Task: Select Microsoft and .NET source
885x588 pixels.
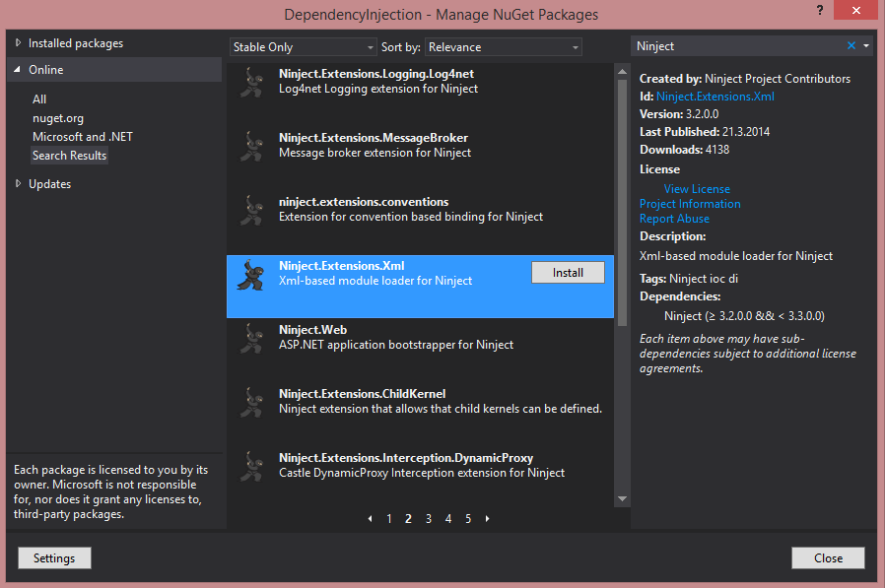Action: click(x=83, y=137)
